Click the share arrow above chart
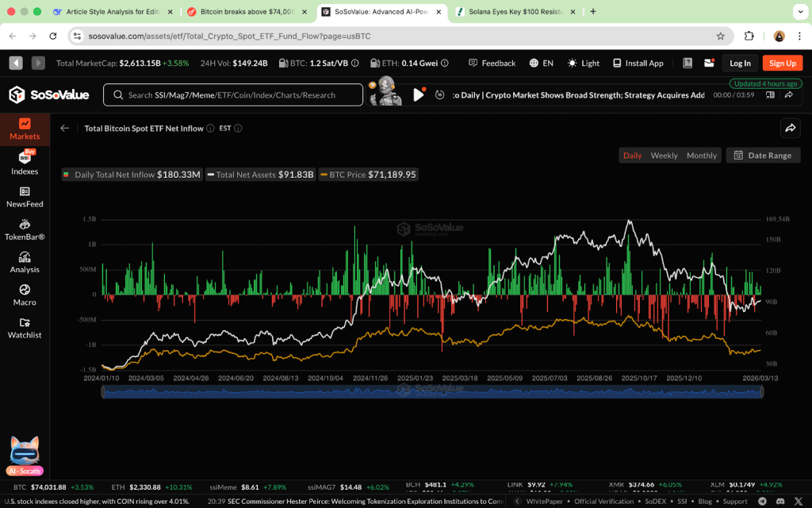The image size is (812, 508). tap(790, 128)
